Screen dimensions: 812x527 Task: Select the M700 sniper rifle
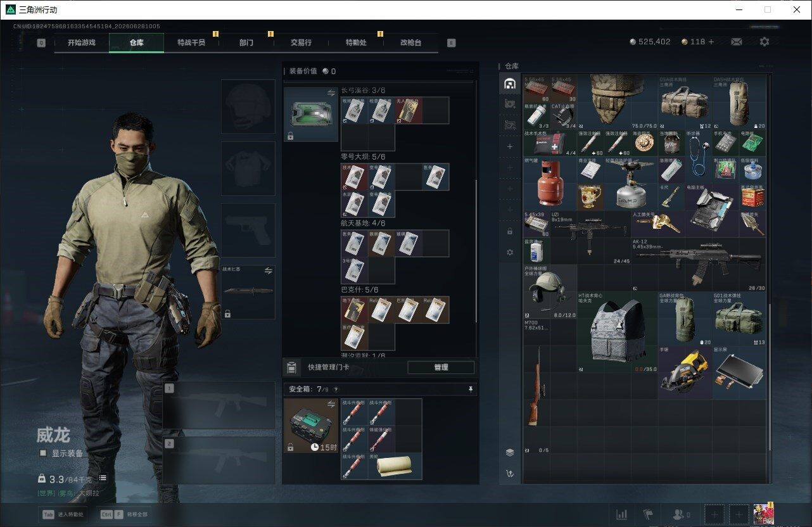pos(536,386)
